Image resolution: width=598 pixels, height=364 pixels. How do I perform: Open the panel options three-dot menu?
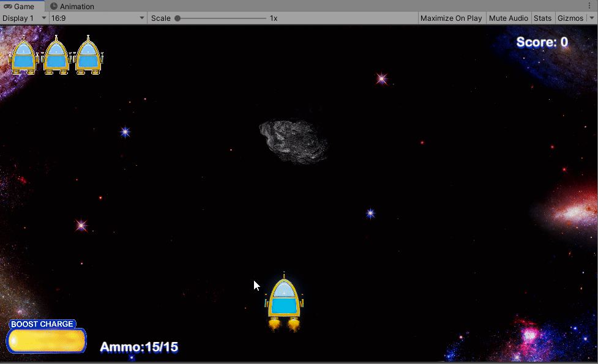[x=589, y=6]
